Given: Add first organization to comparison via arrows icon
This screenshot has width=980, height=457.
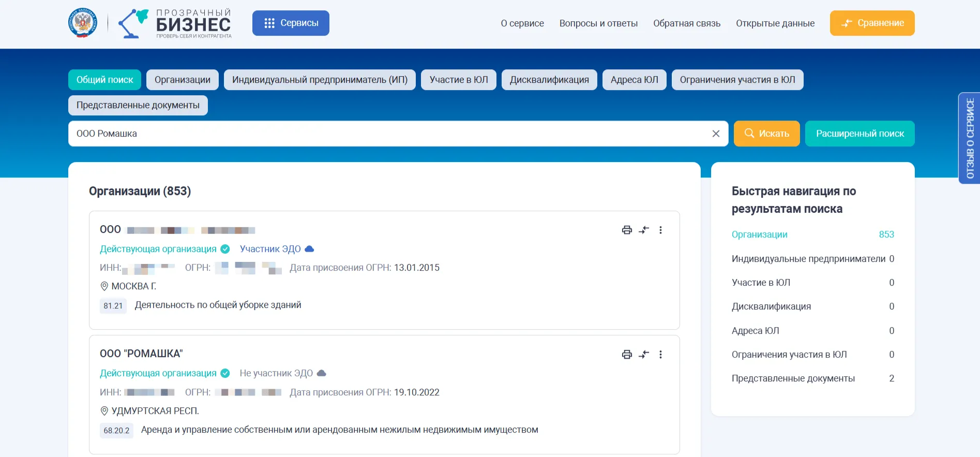Looking at the screenshot, I should (x=644, y=230).
